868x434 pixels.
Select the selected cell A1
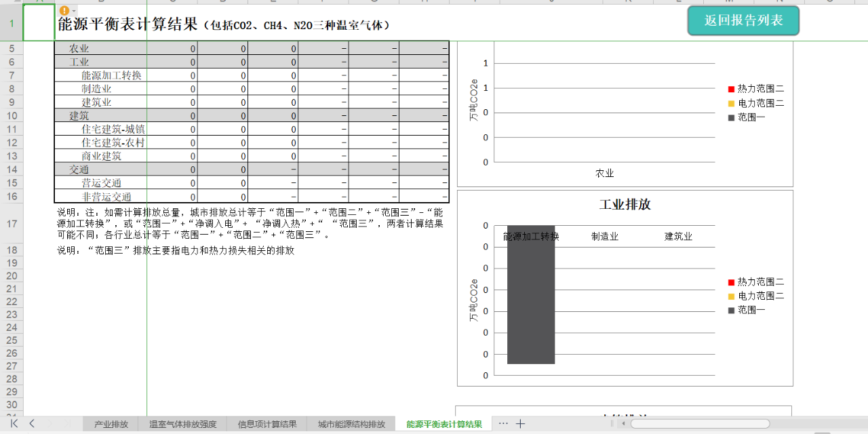click(39, 23)
